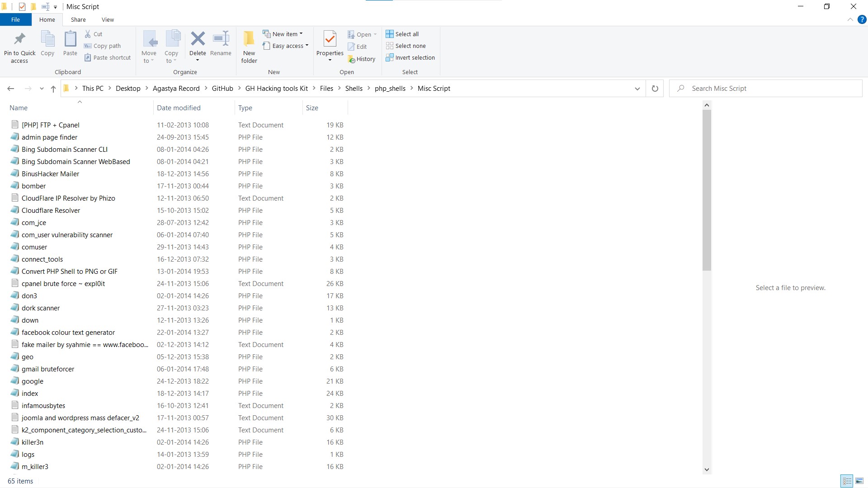Open the address bar history dropdown

pyautogui.click(x=637, y=88)
